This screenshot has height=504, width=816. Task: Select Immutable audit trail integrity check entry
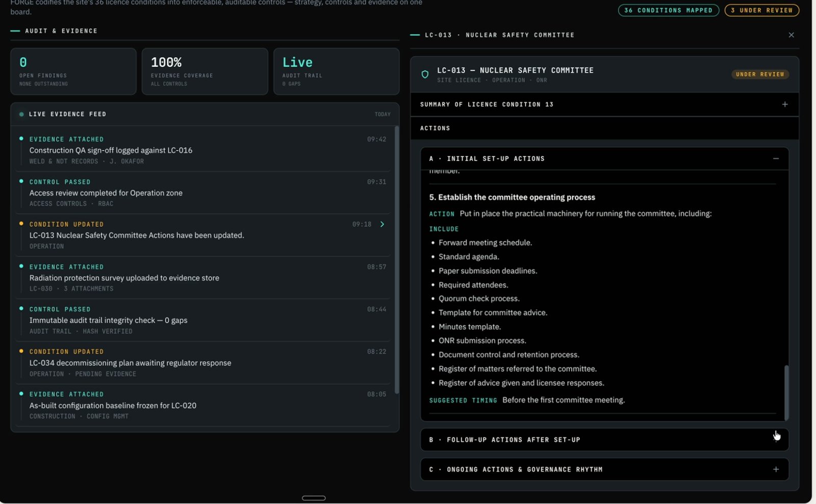203,320
